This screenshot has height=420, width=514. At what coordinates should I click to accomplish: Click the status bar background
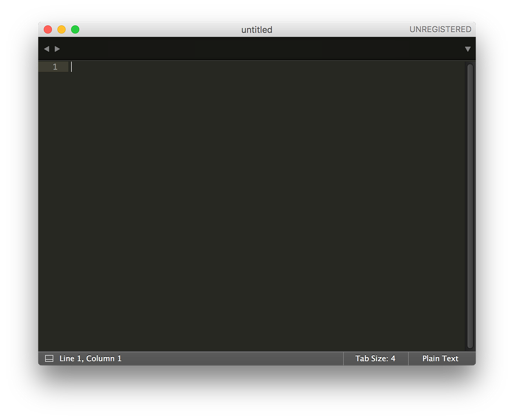click(236, 358)
